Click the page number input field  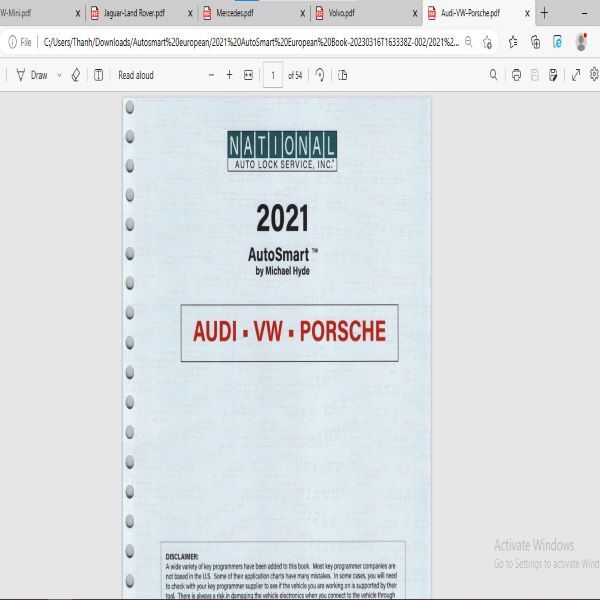[x=273, y=75]
